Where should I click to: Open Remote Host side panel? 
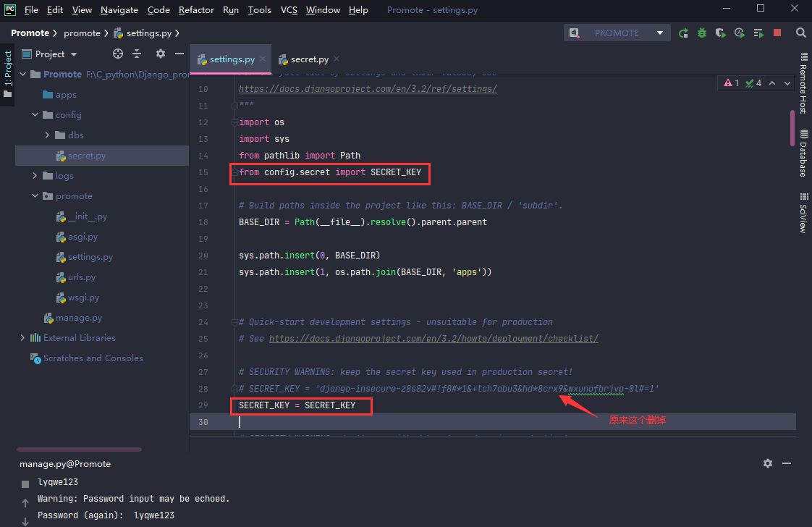coord(803,83)
